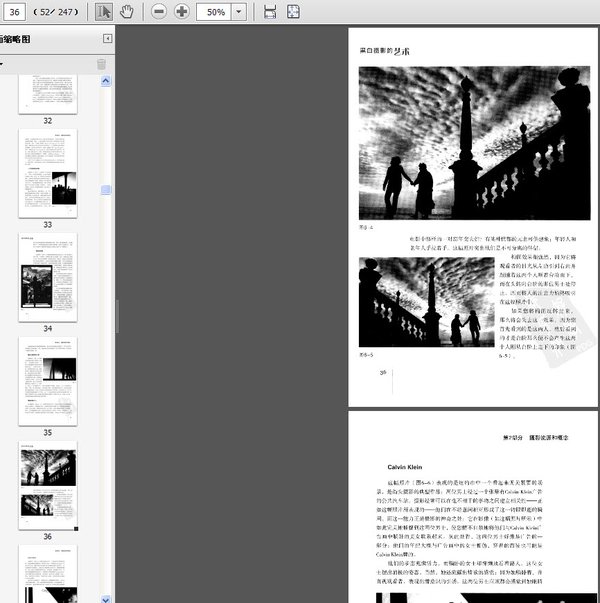The height and width of the screenshot is (603, 600).
Task: Open page 34 thumbnail
Action: coord(48,277)
